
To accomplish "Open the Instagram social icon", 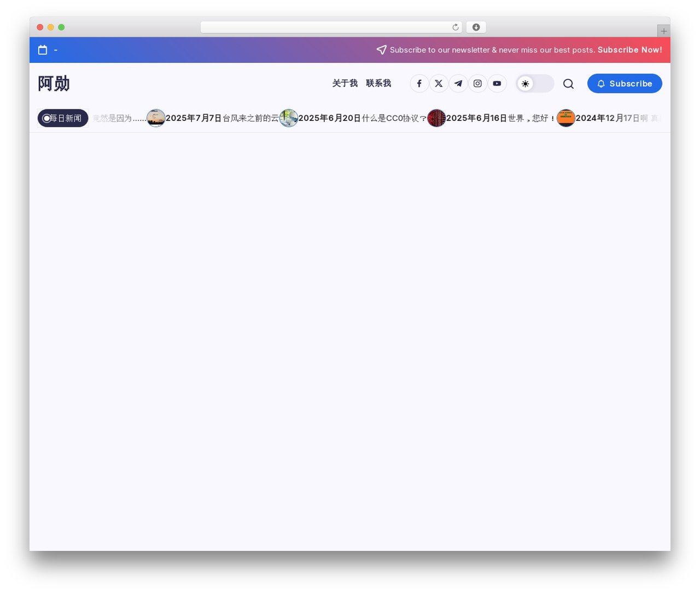I will pyautogui.click(x=477, y=84).
